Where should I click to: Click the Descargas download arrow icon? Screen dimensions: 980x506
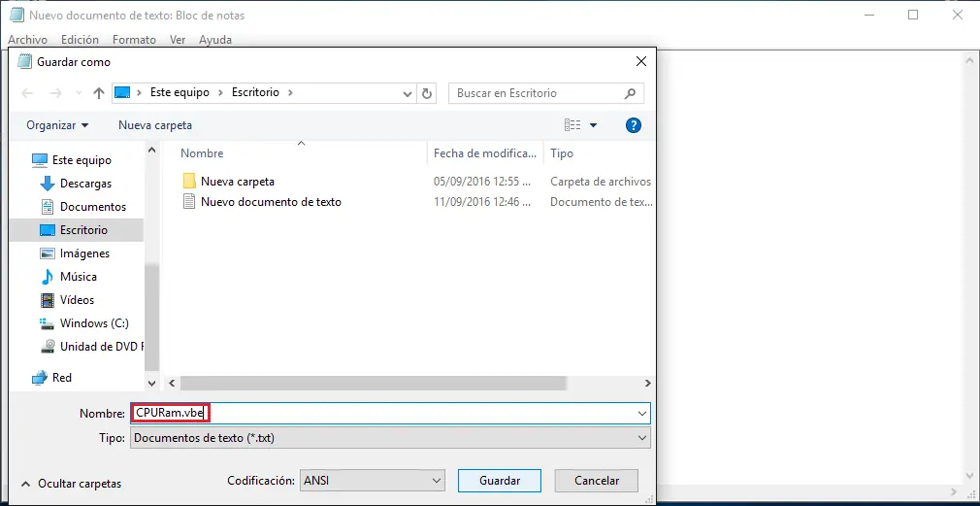(x=48, y=184)
